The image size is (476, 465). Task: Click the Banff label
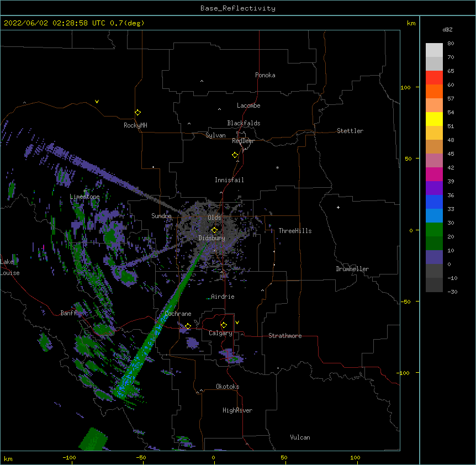[68, 313]
